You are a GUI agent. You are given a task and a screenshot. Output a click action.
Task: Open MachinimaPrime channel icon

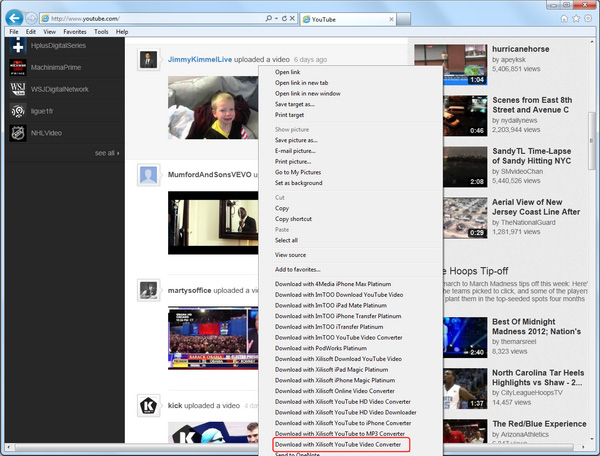click(x=18, y=67)
